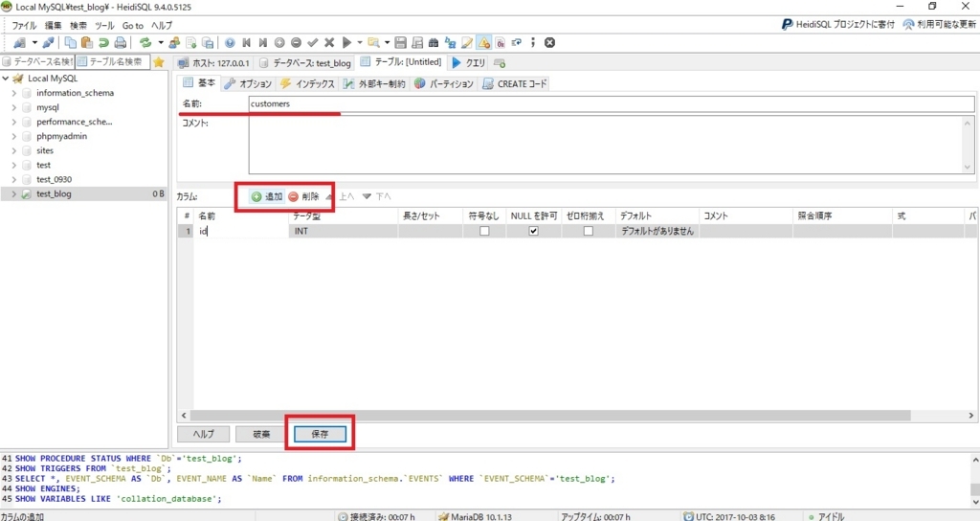Run query with play icon

point(346,42)
